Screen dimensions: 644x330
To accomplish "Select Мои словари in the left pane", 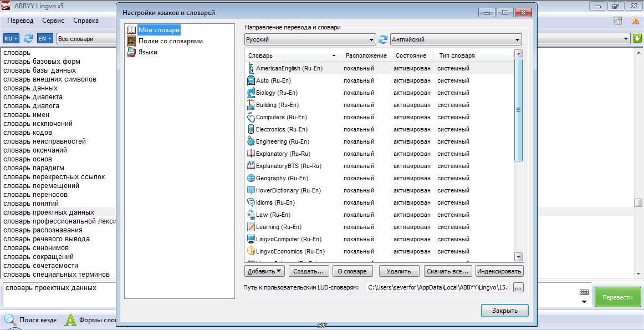I will (x=159, y=30).
